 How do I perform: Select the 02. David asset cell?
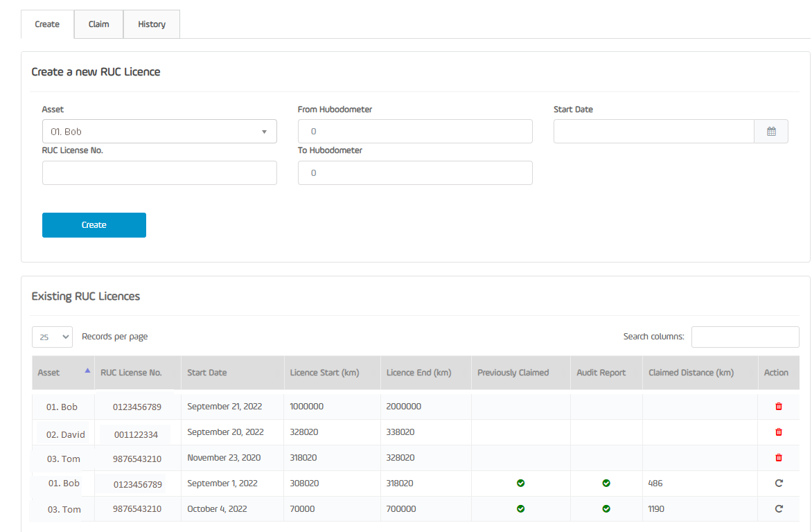pos(66,434)
